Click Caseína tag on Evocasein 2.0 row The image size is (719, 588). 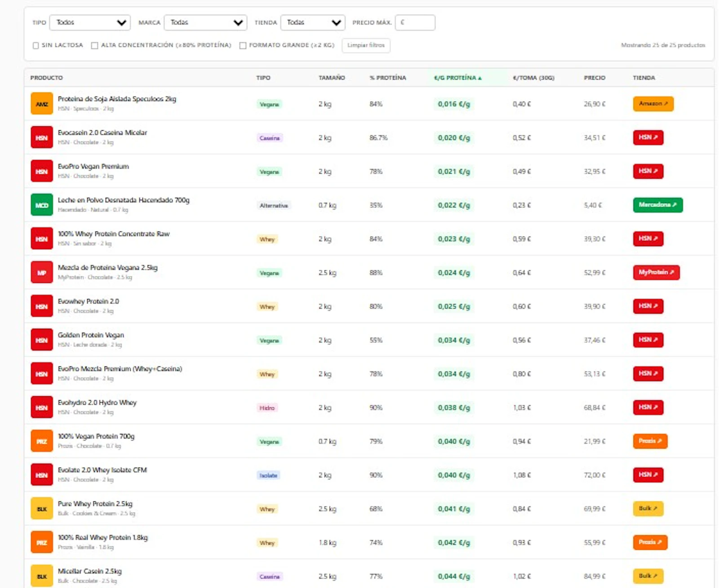pos(270,138)
